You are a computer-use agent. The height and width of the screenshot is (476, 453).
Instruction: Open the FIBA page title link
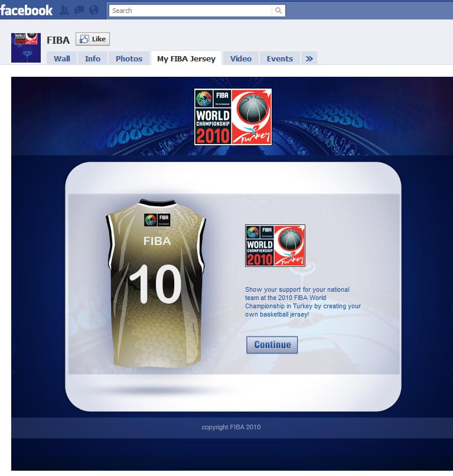[58, 40]
